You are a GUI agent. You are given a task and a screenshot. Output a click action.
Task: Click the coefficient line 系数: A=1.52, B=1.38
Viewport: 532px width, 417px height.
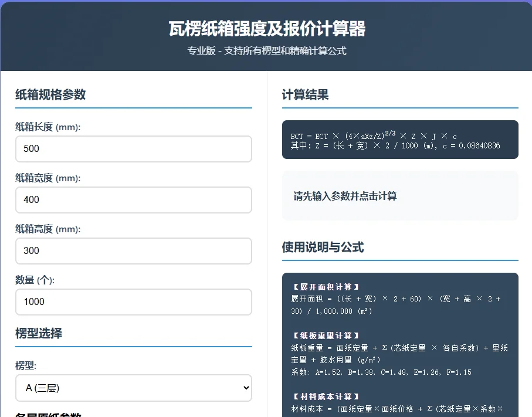381,372
